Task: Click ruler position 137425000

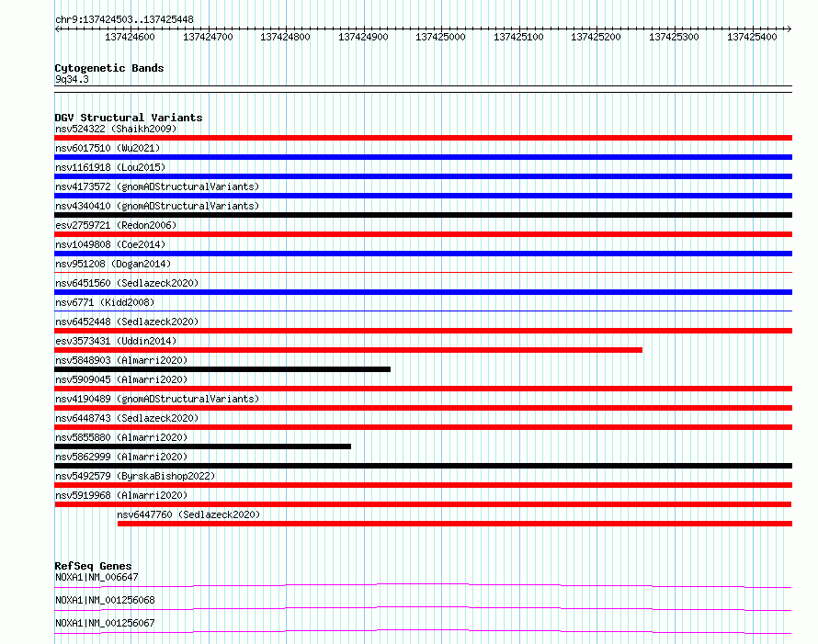Action: pyautogui.click(x=440, y=37)
